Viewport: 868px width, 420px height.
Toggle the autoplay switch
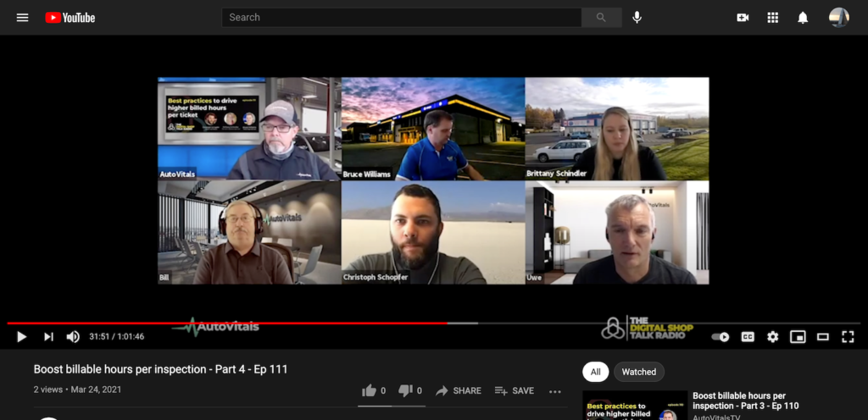point(721,337)
